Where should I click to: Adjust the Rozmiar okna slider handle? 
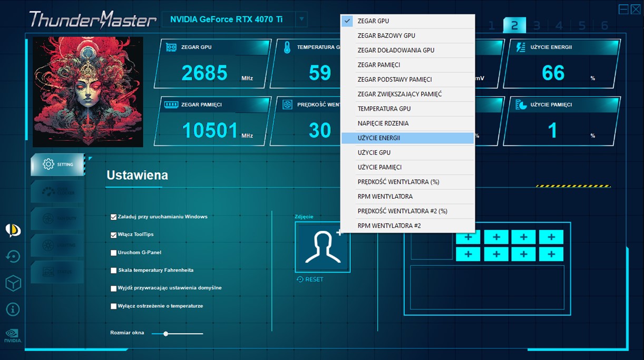coord(166,334)
